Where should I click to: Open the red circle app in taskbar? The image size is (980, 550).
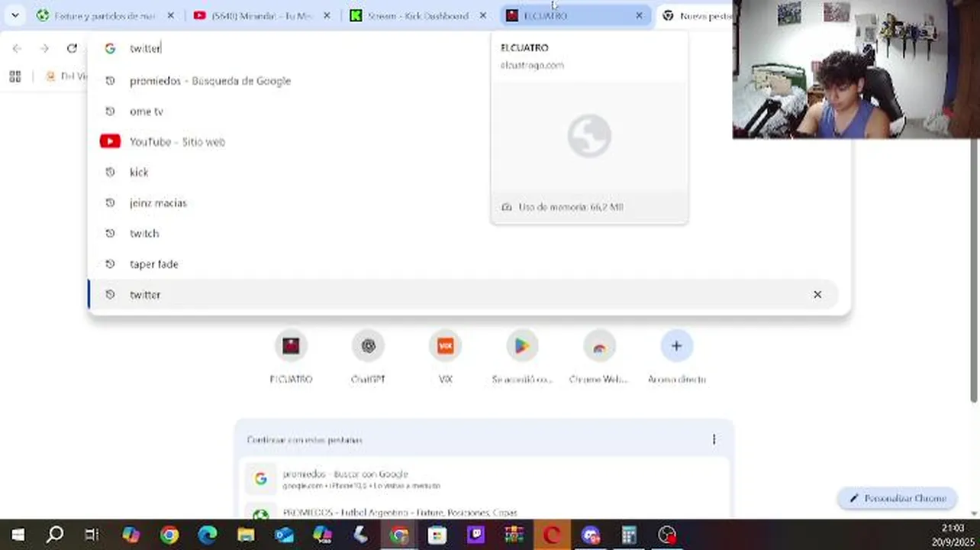click(x=552, y=535)
